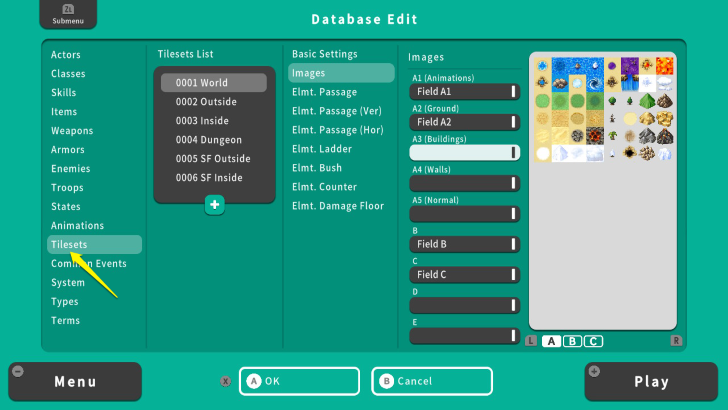Switch tile preview to page C
728x410 pixels.
point(593,341)
